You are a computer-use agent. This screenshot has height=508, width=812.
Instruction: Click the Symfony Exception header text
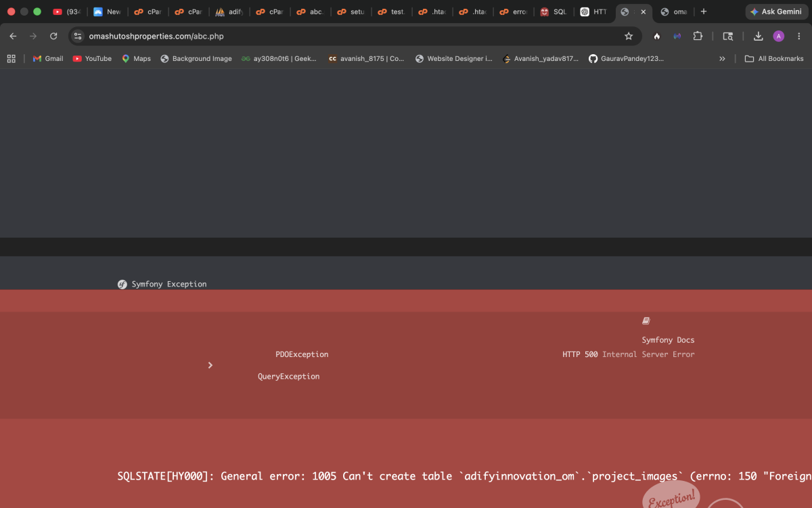coord(169,284)
